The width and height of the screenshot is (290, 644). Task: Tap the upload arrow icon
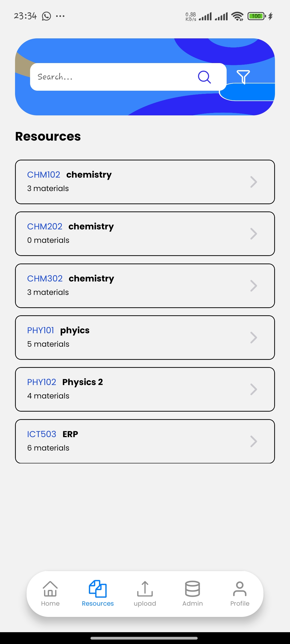point(145,589)
